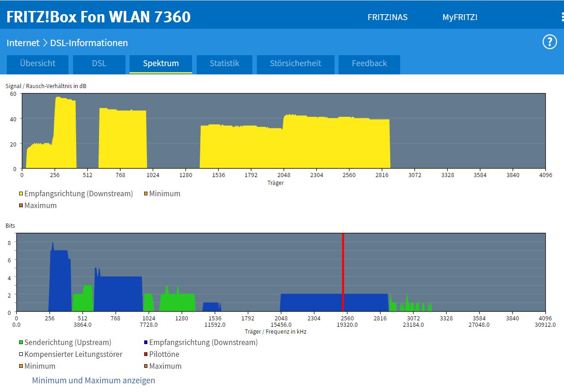
Task: Click the 'Bits' chart axis label
Action: coord(10,226)
